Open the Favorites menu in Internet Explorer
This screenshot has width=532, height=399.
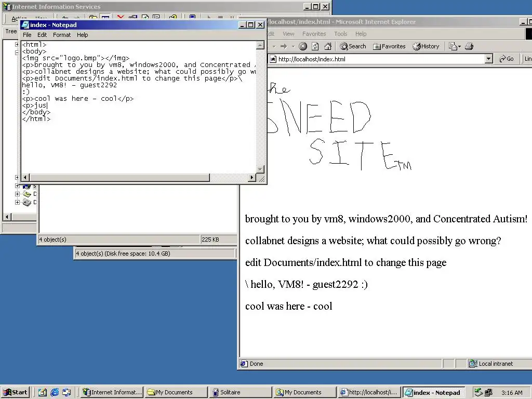tap(314, 34)
